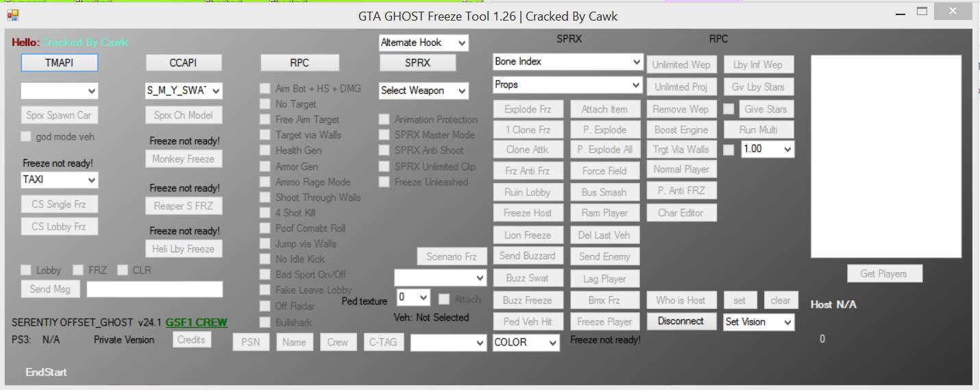
Task: Toggle the Armor Gen checkbox
Action: pos(265,167)
